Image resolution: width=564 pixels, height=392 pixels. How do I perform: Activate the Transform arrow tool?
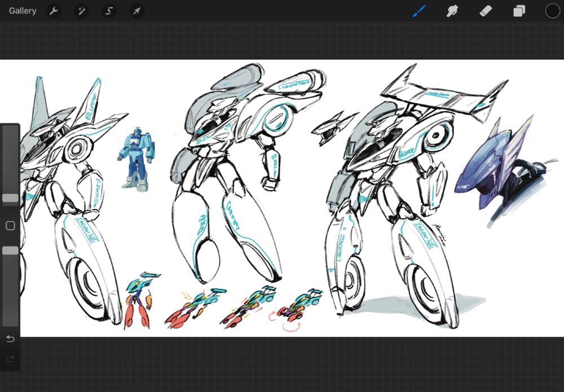[x=136, y=11]
